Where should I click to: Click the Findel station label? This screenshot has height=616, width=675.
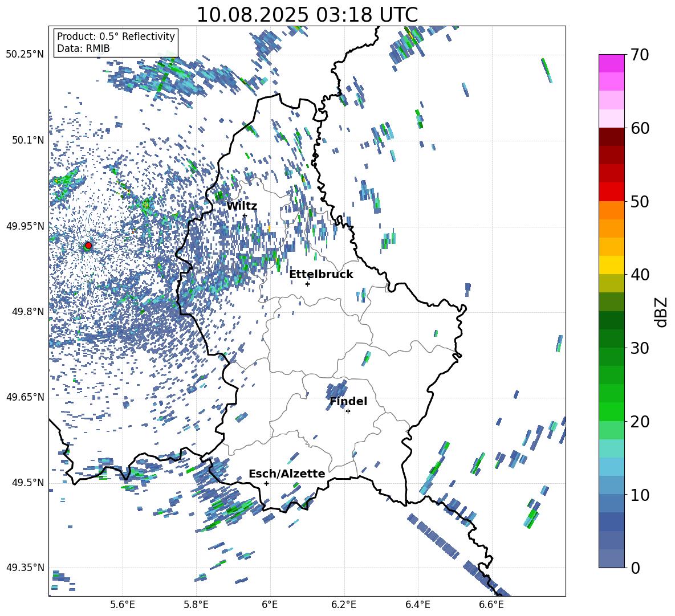[x=348, y=401]
